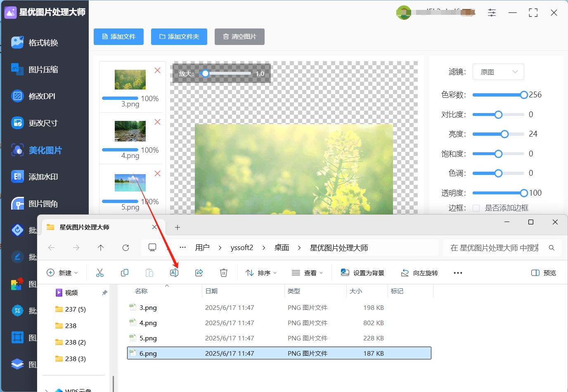This screenshot has width=568, height=392.
Task: Click the 亮度 brightness slider handle
Action: tap(504, 134)
